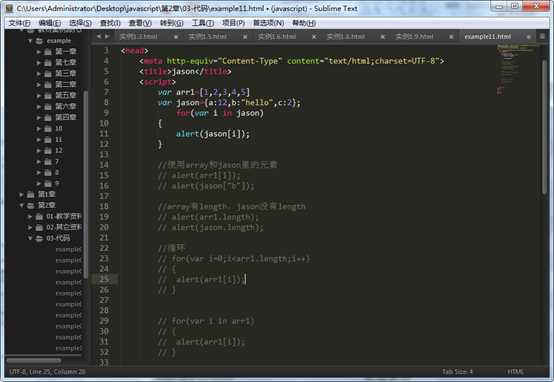Open the 查看(V) menu
The width and height of the screenshot is (554, 382).
[x=140, y=23]
